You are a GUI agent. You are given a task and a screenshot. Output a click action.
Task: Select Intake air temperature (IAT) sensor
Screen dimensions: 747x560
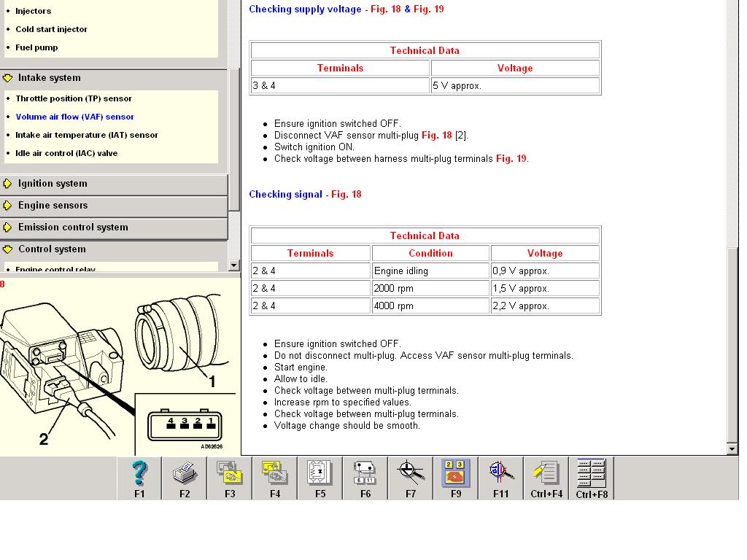pyautogui.click(x=87, y=135)
